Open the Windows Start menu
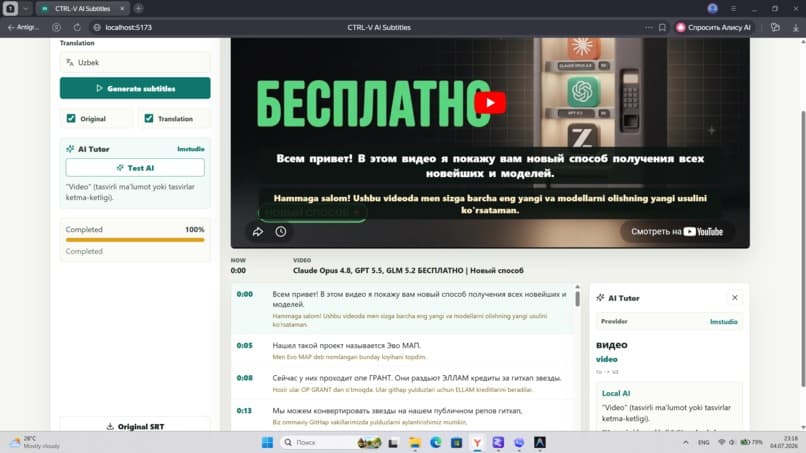 coord(267,442)
